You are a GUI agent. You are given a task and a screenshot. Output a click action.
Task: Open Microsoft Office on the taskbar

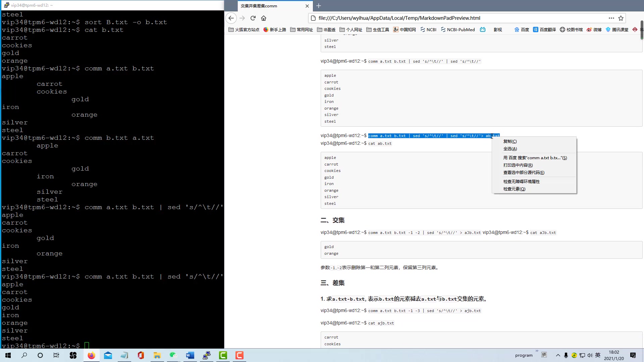[x=141, y=355]
